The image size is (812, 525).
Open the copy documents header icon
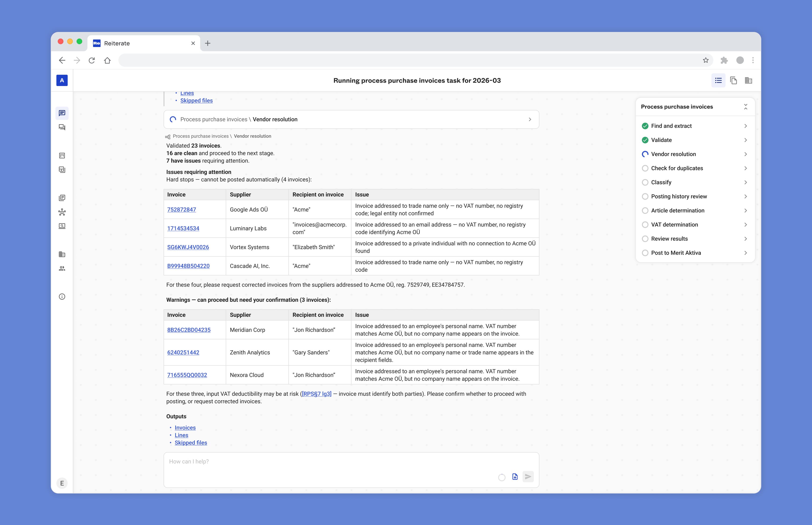tap(733, 80)
